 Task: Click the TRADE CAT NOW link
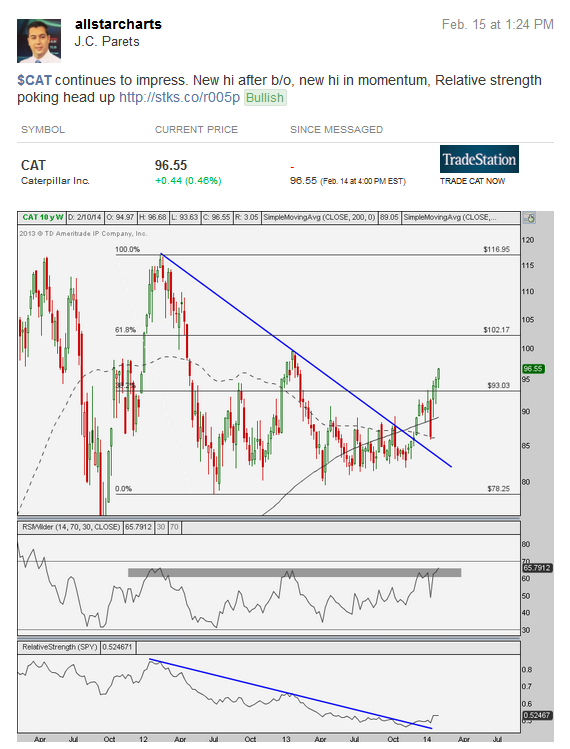[x=473, y=181]
